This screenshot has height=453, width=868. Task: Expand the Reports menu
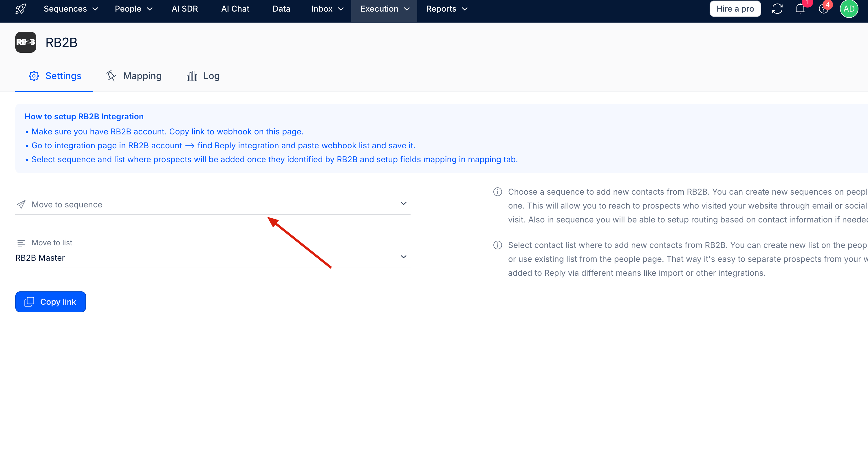coord(447,9)
